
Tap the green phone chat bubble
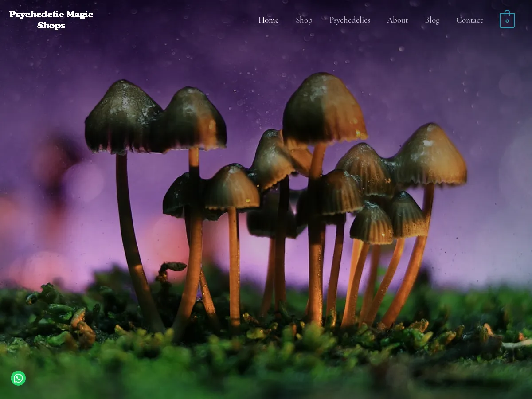(18, 378)
